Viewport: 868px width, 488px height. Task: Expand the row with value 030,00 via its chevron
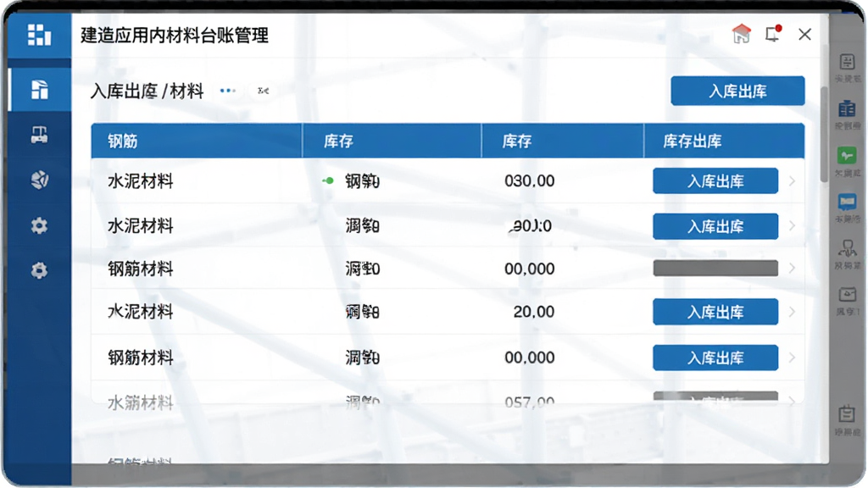793,181
